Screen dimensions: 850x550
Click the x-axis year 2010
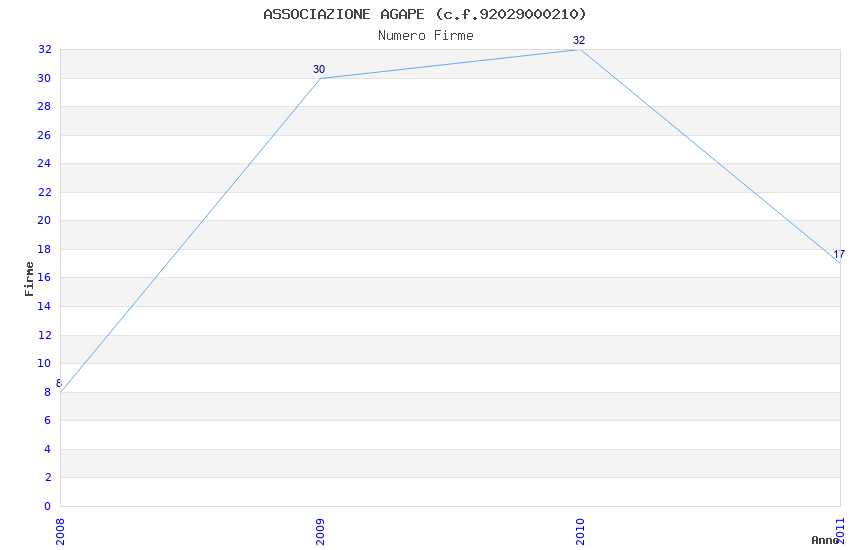pyautogui.click(x=581, y=532)
